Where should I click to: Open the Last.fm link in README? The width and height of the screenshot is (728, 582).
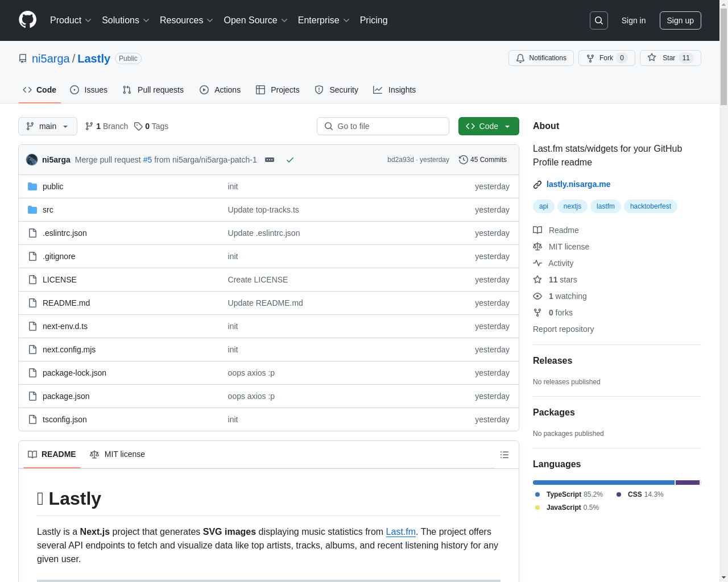pos(401,531)
